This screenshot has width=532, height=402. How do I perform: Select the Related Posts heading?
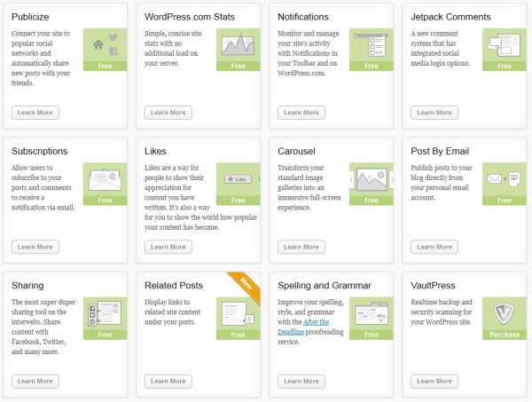(x=174, y=286)
